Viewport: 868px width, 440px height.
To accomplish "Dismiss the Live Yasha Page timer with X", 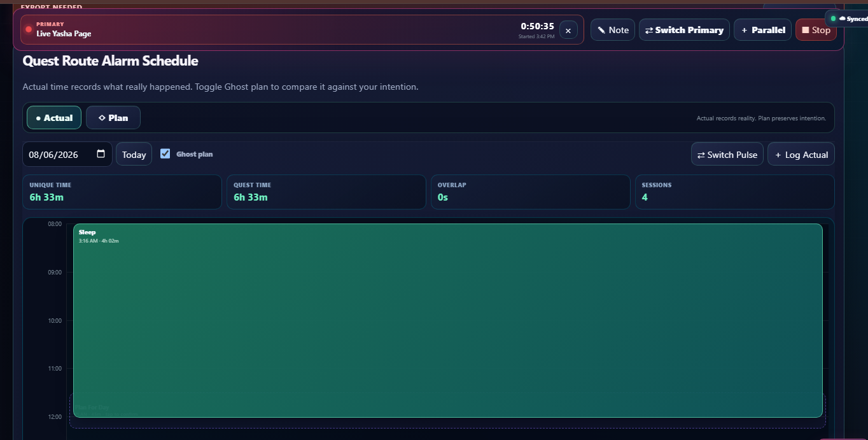I will [x=568, y=30].
